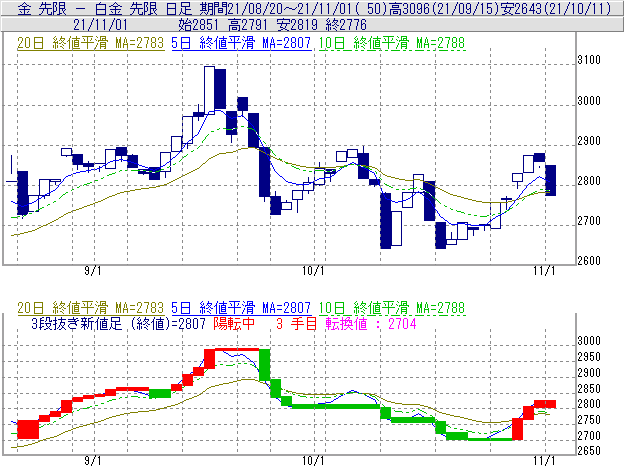Click the period high '高3096(21/09/15)'
The image size is (624, 475).
coord(444,8)
